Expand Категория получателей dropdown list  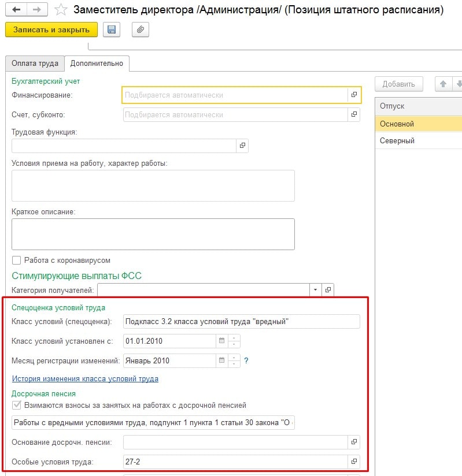tap(315, 289)
